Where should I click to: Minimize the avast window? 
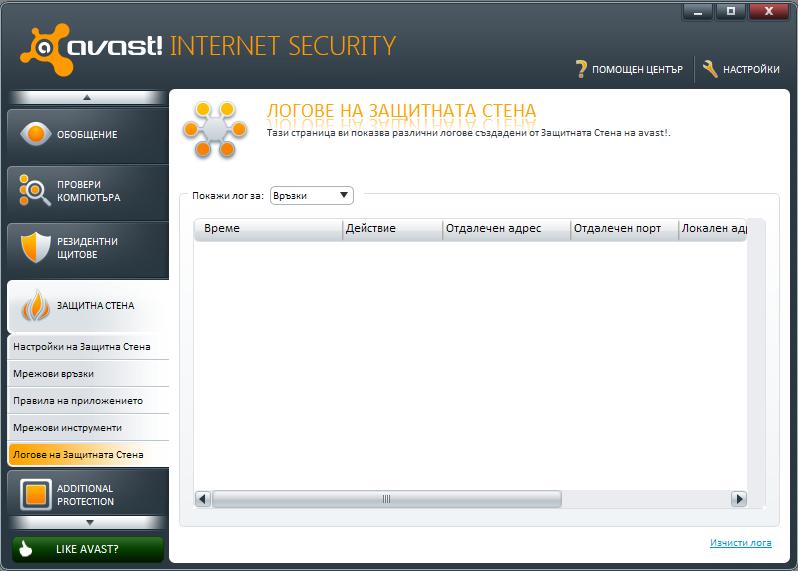point(698,12)
